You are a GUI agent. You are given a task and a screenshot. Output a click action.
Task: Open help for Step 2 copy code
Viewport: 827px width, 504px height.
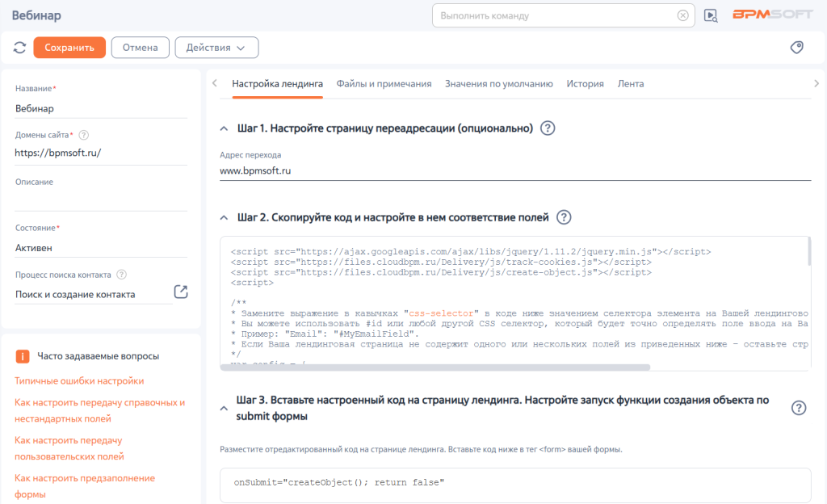click(x=564, y=217)
